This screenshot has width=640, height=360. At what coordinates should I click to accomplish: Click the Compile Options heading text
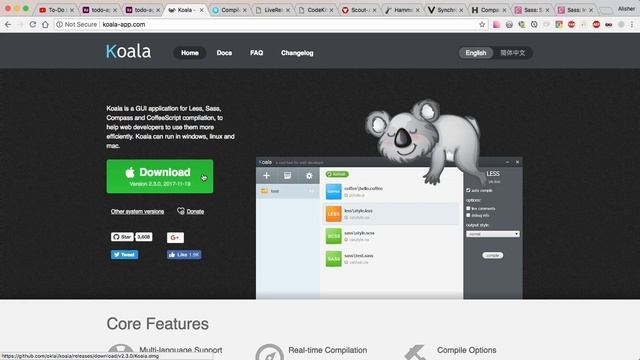tap(467, 350)
